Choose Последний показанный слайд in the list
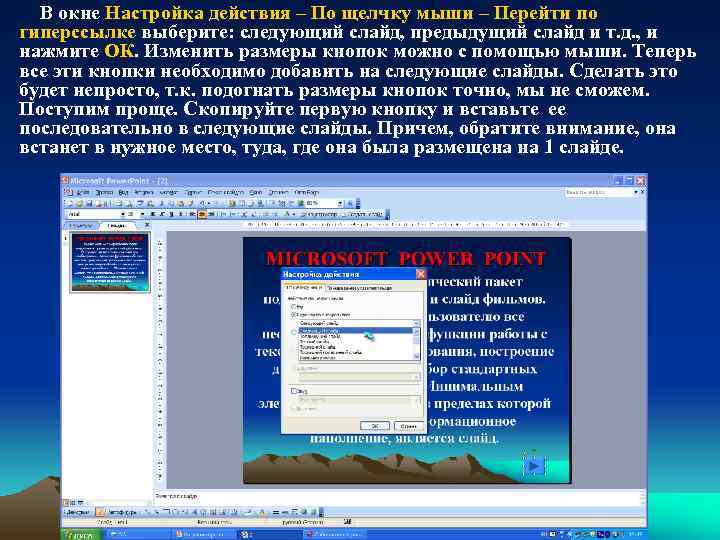Screen dimensions: 720x540 click(356, 352)
